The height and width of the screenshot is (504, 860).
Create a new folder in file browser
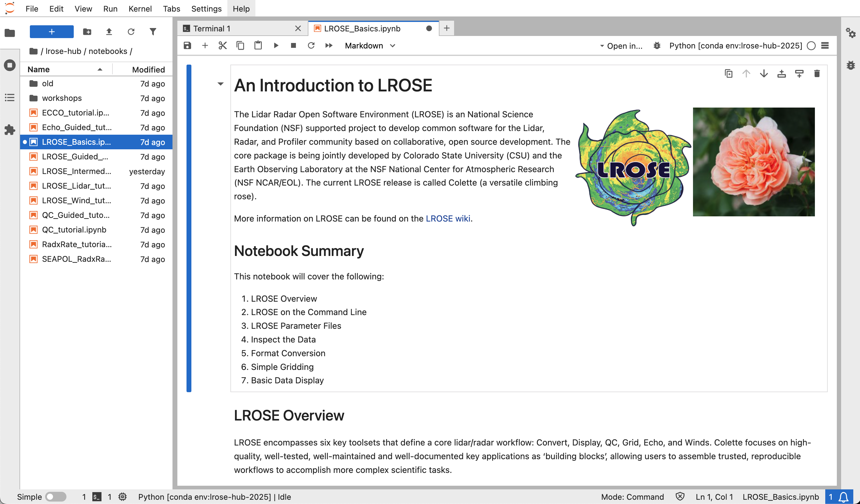[87, 32]
